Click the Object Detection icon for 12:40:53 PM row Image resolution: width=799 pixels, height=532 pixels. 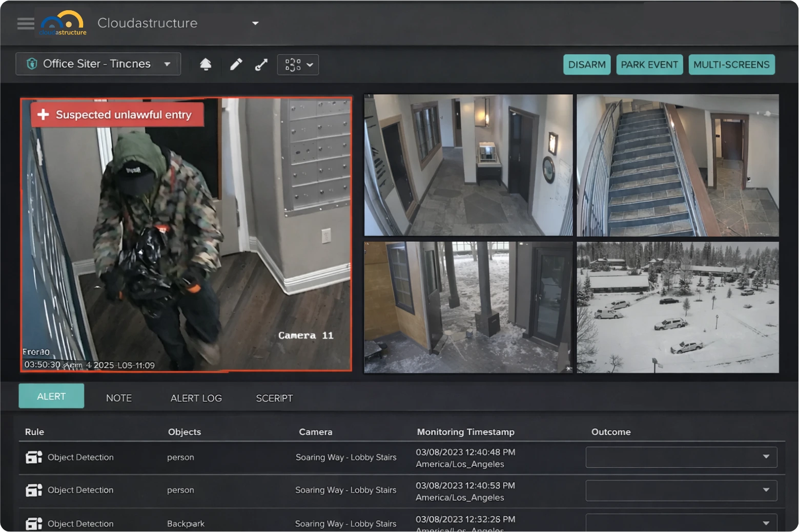point(34,490)
